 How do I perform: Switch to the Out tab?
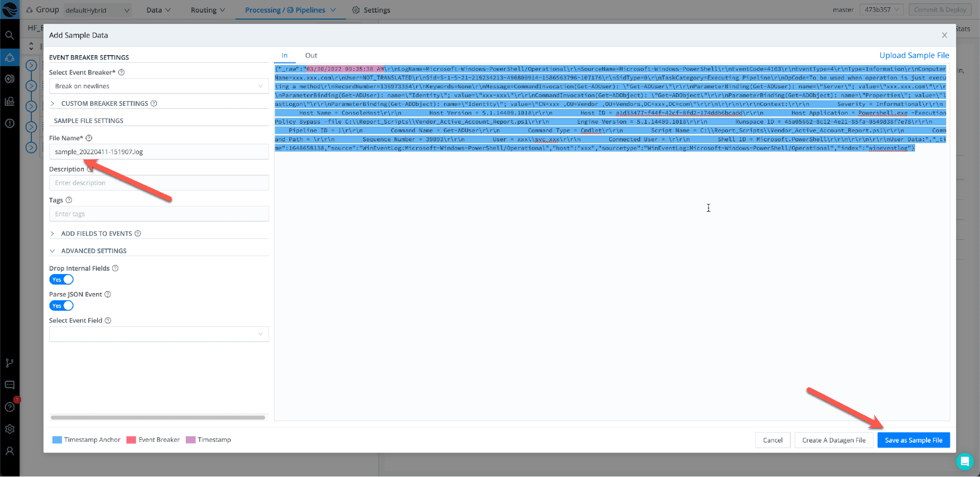[x=311, y=55]
